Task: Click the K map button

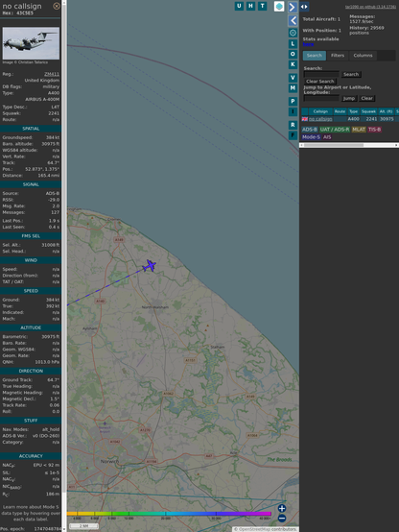Action: pos(293,64)
